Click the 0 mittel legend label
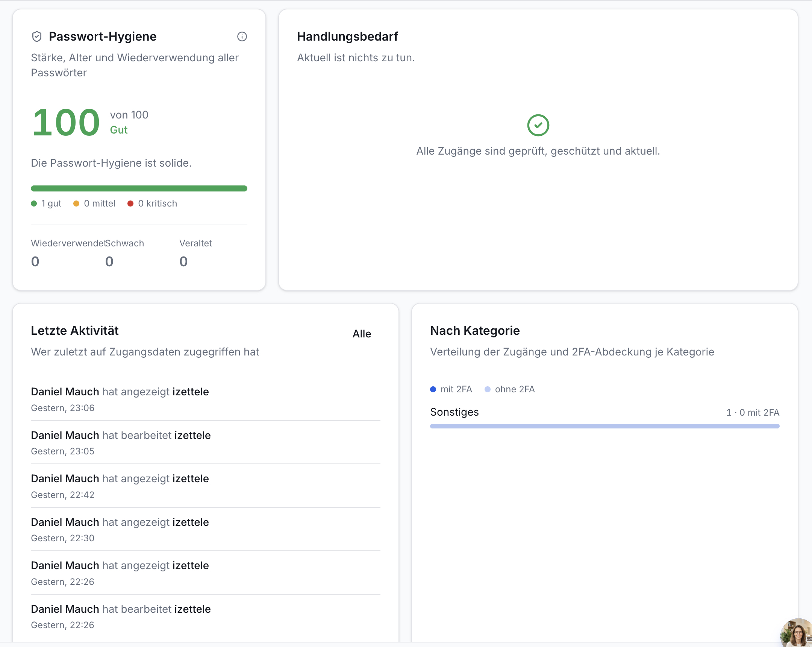 coord(99,204)
